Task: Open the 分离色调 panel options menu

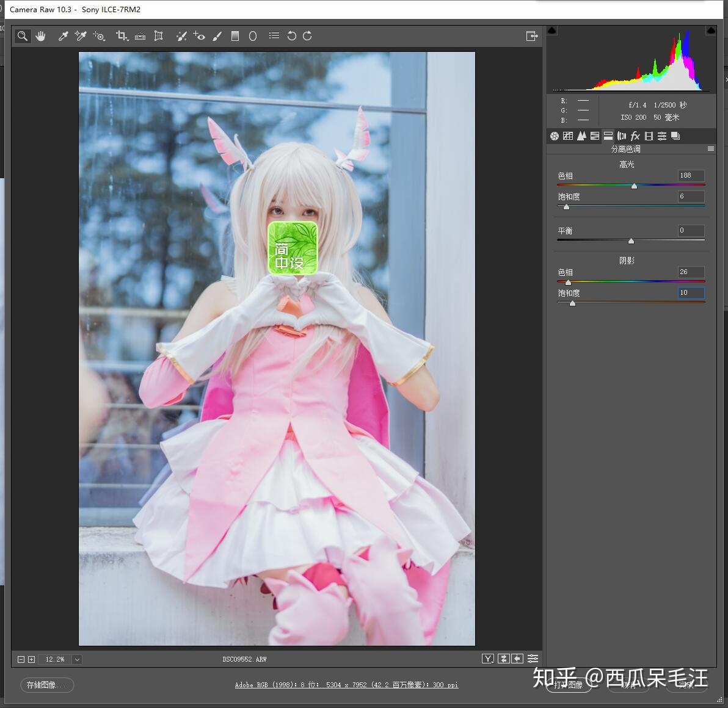Action: tap(710, 149)
